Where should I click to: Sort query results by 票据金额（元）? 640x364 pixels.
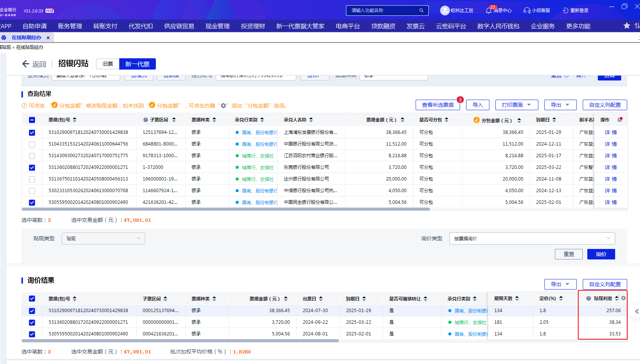coord(402,120)
